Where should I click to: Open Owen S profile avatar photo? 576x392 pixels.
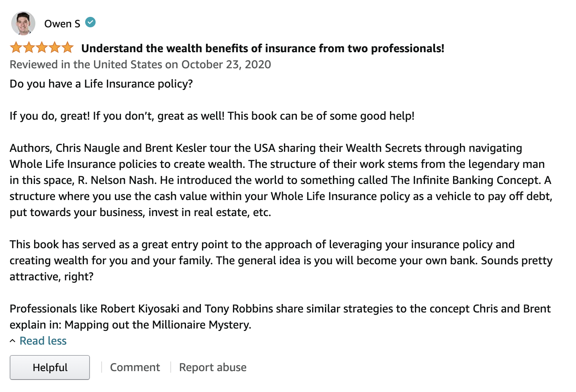click(x=23, y=23)
